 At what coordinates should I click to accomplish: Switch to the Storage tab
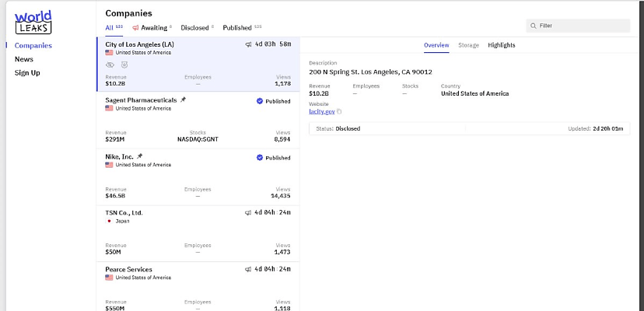(x=468, y=45)
